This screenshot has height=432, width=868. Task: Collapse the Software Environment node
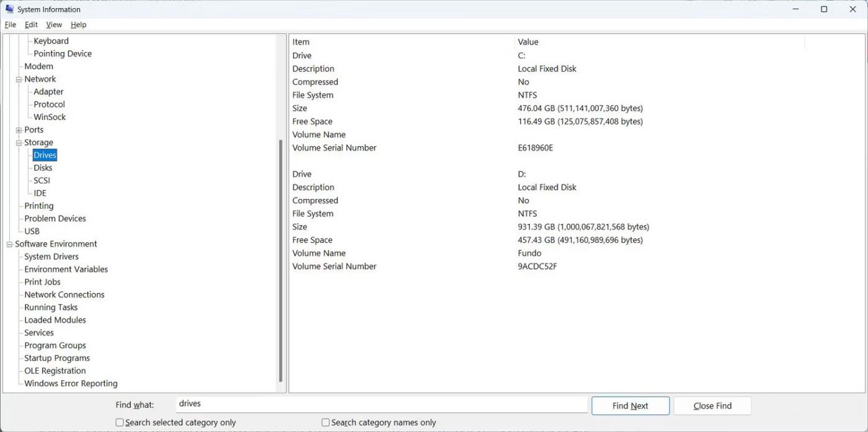tap(9, 244)
